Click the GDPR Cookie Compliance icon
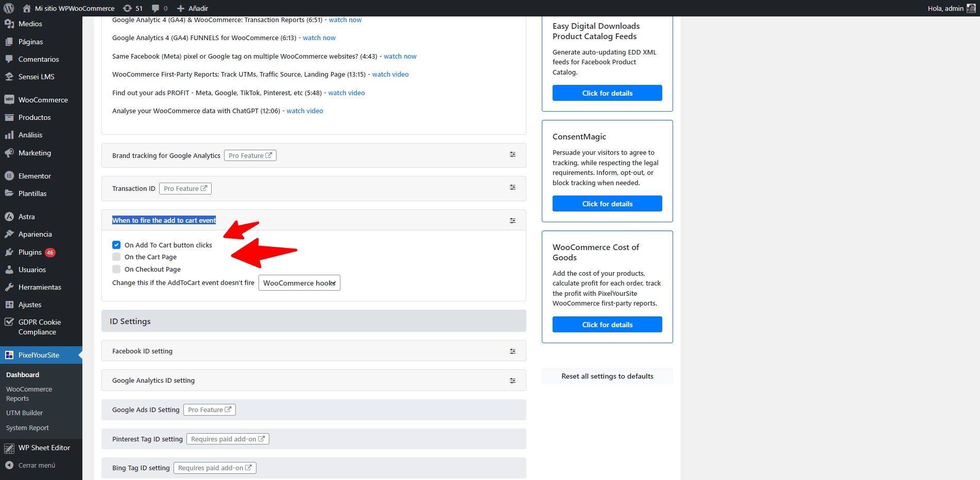 pos(9,322)
